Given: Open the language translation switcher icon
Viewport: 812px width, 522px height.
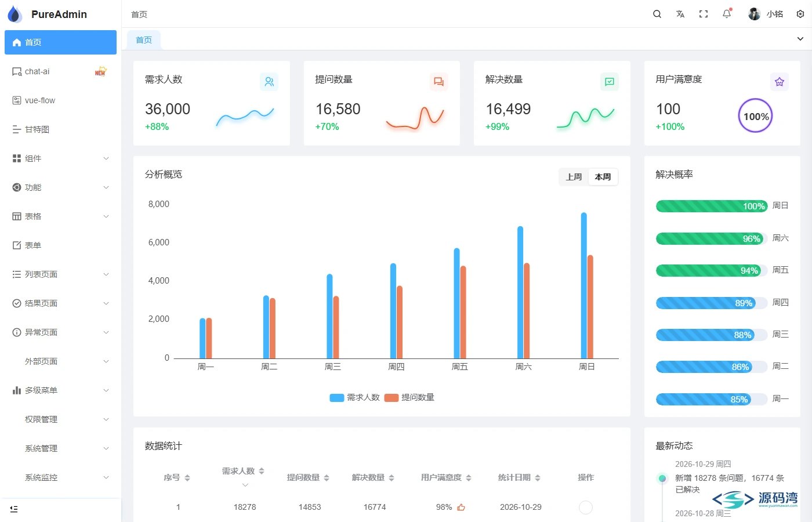Looking at the screenshot, I should tap(680, 14).
